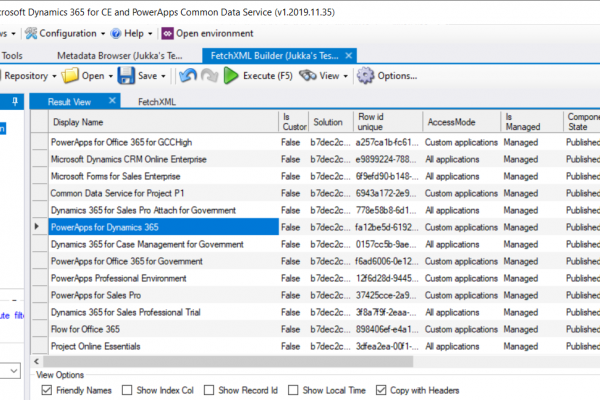Enable the Show Record Id checkbox
Viewport: 600px width, 400px height.
point(209,390)
